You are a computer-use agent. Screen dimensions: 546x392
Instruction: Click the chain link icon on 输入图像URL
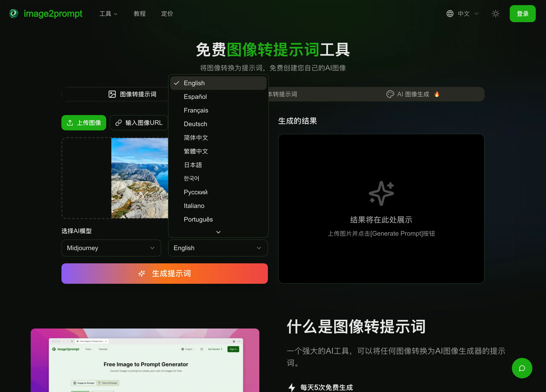[x=118, y=123]
